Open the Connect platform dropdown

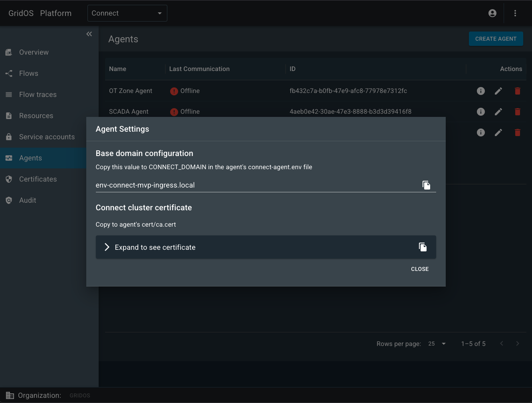pos(127,13)
